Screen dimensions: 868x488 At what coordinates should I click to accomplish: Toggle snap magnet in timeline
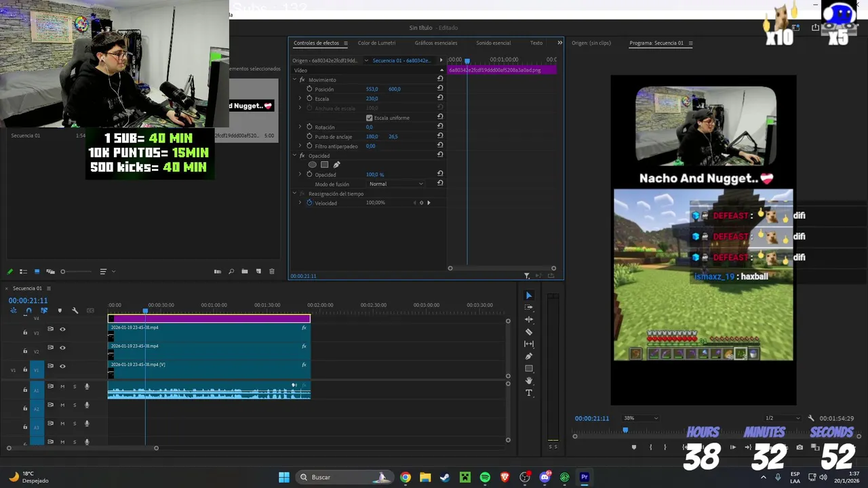(x=28, y=310)
